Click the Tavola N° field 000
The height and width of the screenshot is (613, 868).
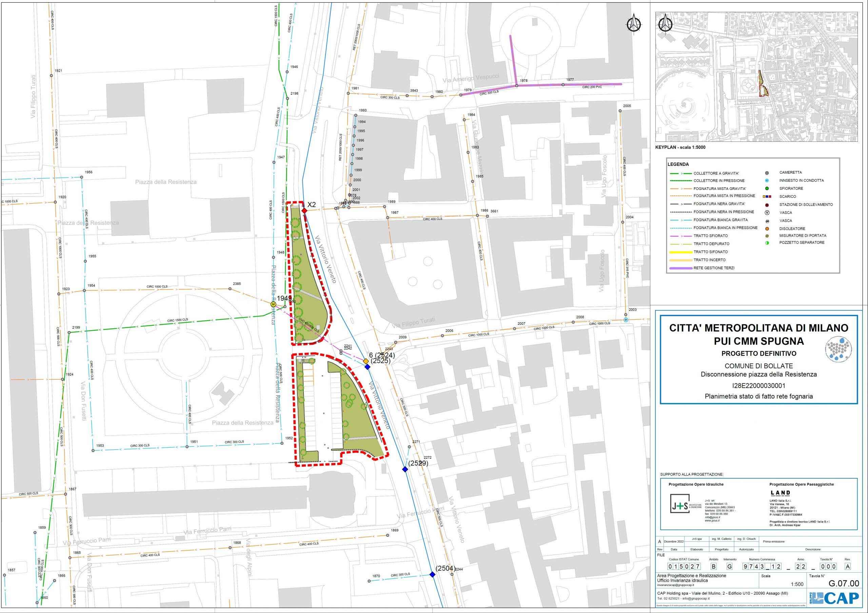tap(828, 567)
